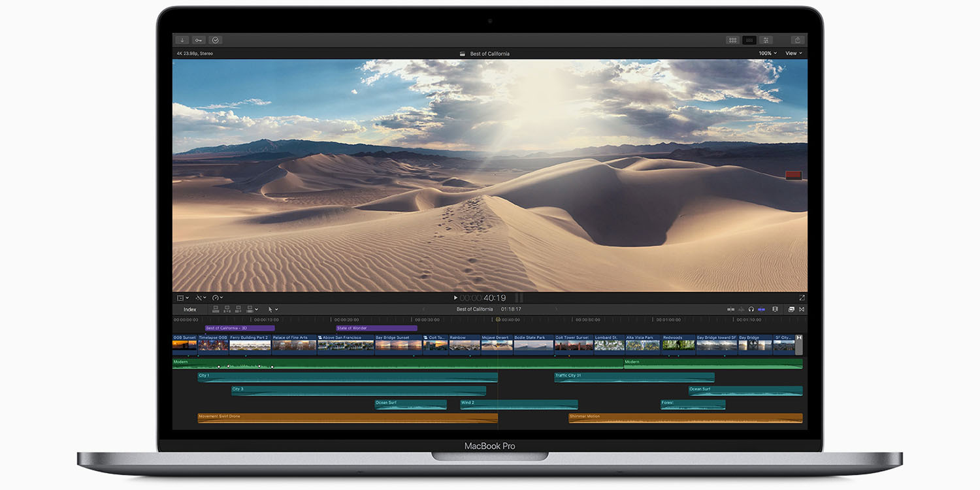Image resolution: width=980 pixels, height=490 pixels.
Task: Select the Media Import icon
Action: click(x=182, y=40)
